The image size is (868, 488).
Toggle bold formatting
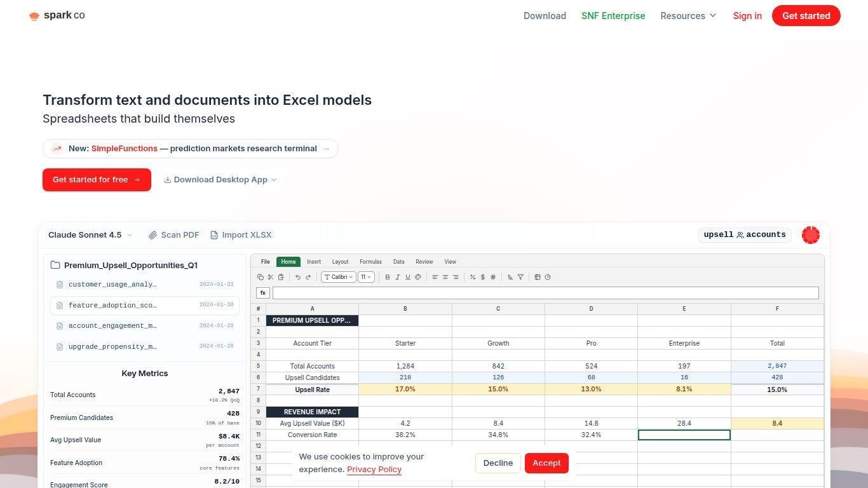coord(387,277)
